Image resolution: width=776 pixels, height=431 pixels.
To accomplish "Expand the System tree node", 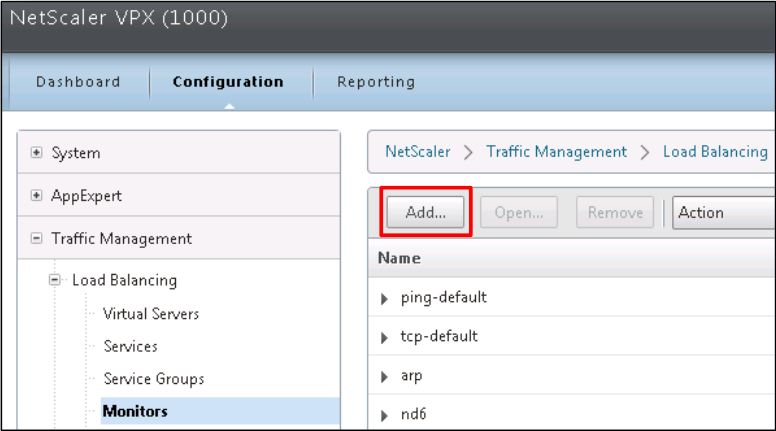I will pos(37,153).
